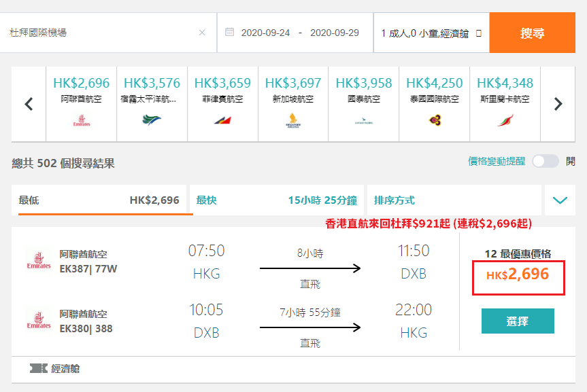
Task: Click Emirates logo in airline carousel
Action: click(x=82, y=121)
